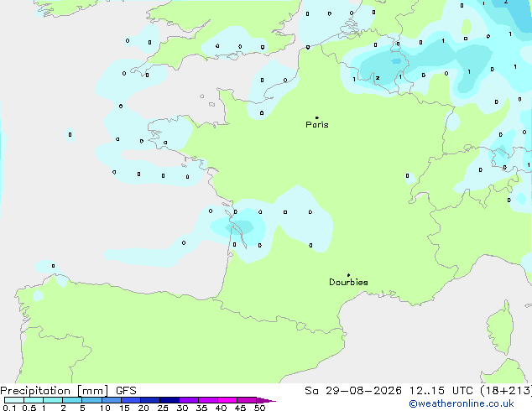532x411 pixels.
Task: Click the 0.1–0.5 mm legend color box
Action: tap(14, 400)
